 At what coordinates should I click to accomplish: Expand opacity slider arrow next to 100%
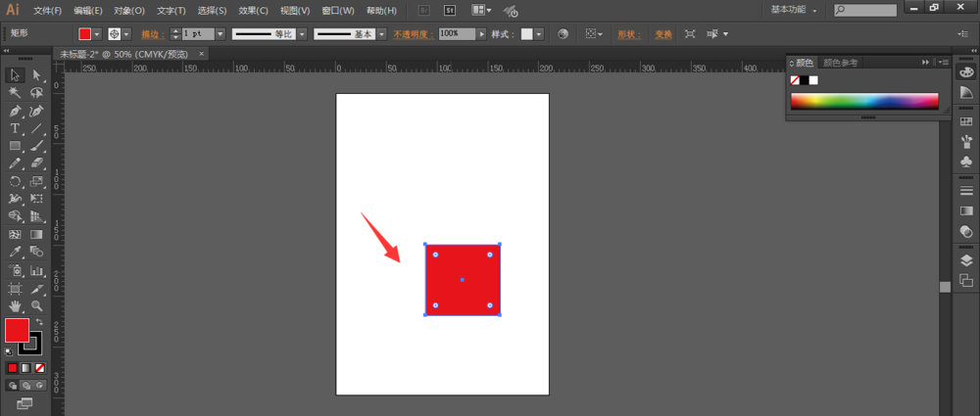pyautogui.click(x=481, y=34)
